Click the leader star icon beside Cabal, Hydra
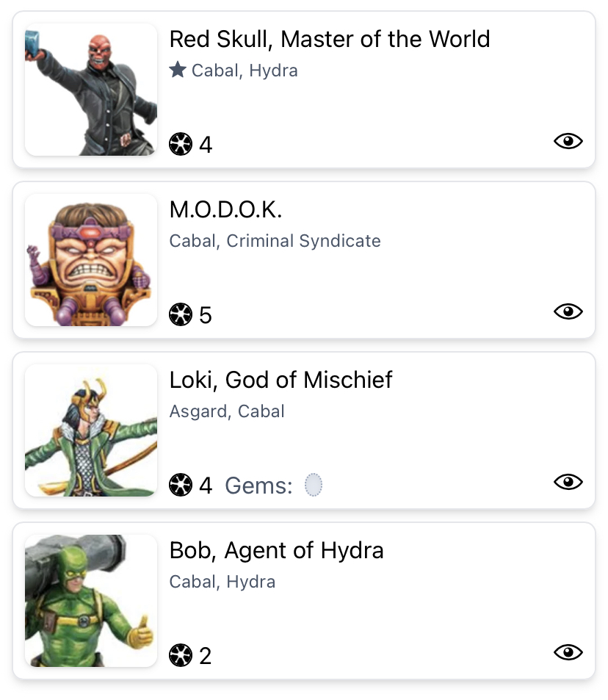The width and height of the screenshot is (608, 700). click(x=177, y=71)
